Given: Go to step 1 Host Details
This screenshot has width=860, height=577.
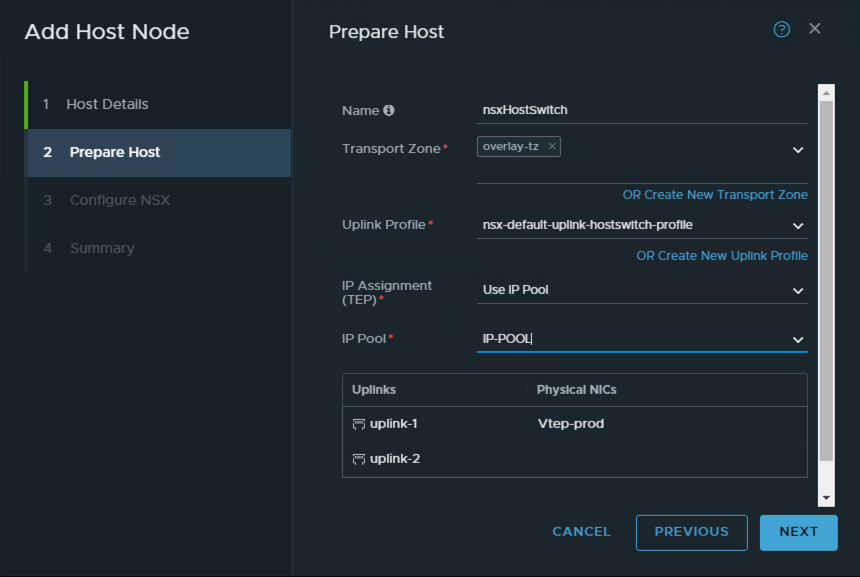Looking at the screenshot, I should coord(159,105).
